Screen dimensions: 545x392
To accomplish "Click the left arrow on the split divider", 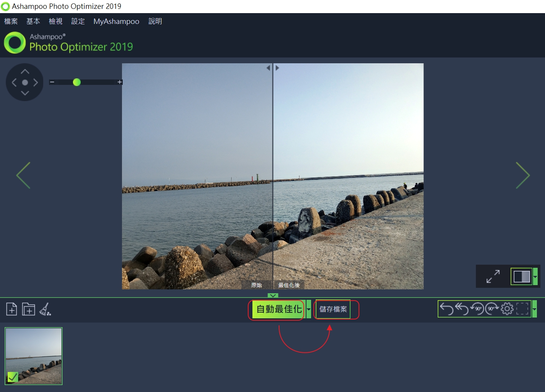I will coord(268,68).
